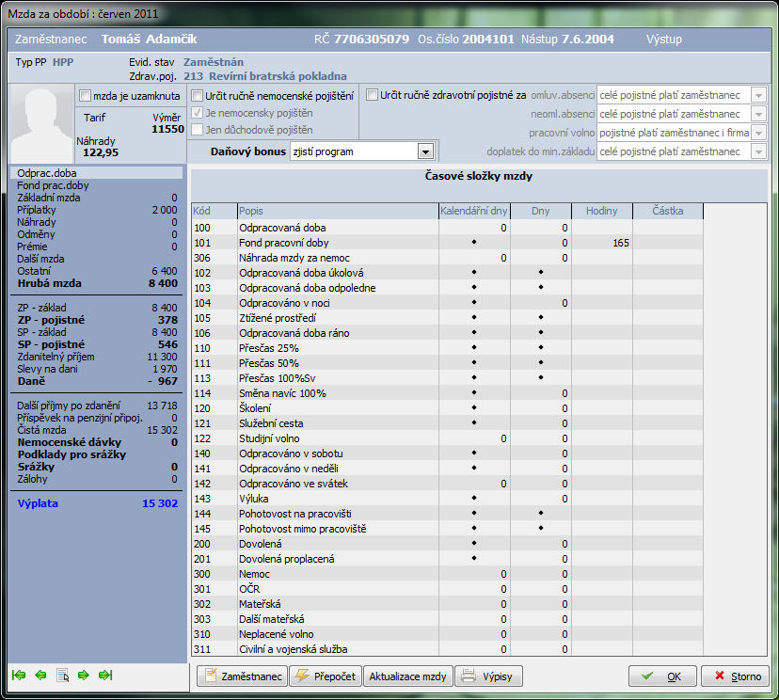The image size is (779, 700).
Task: Open the record search list icon
Action: coord(63,675)
